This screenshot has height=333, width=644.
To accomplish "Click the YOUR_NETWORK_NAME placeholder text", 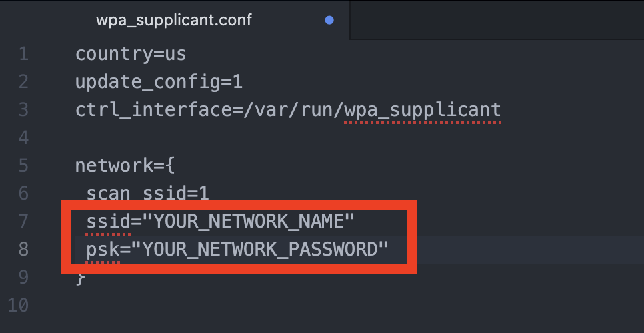I will click(x=246, y=220).
